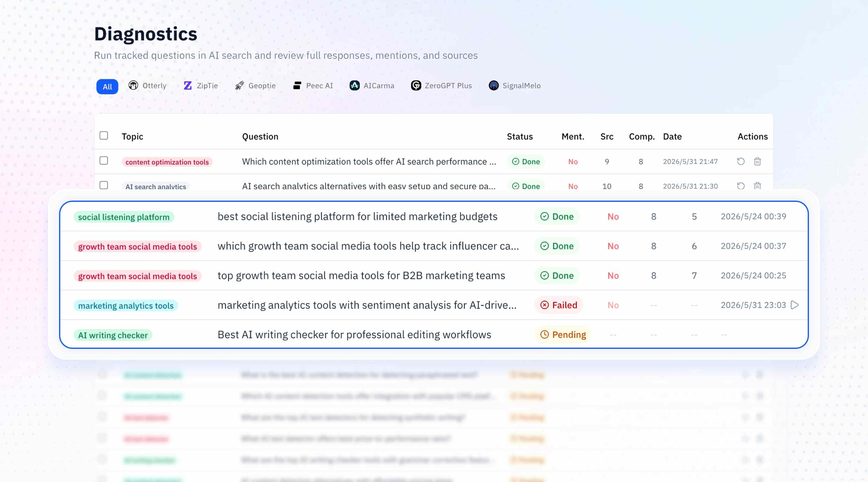Screen dimensions: 868x482
Task: Check the content optimization tools row checkbox
Action: coord(104,160)
